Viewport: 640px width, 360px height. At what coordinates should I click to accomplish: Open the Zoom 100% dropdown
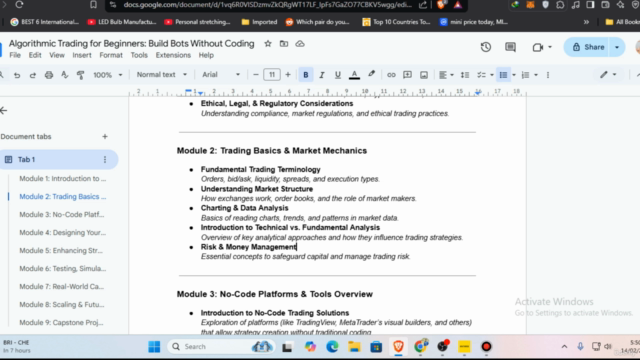coord(108,75)
